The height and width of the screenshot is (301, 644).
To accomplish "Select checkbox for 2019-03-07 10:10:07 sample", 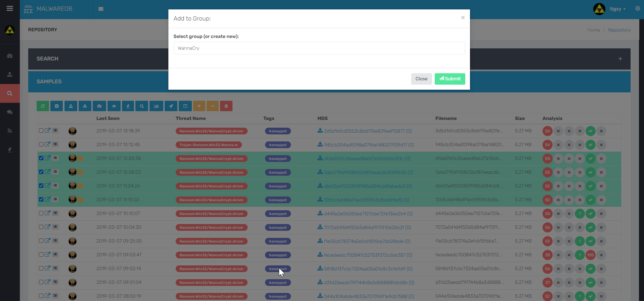I will coord(41,213).
